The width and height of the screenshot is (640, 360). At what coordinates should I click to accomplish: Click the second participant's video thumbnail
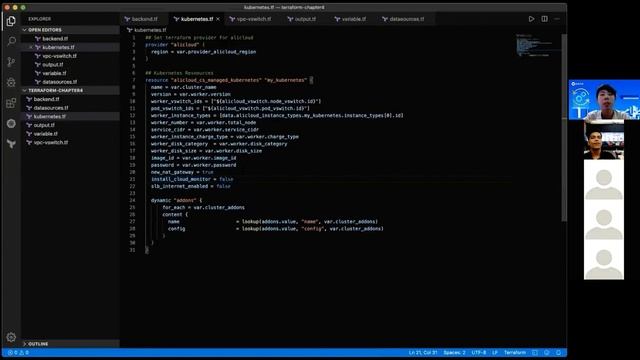coord(604,140)
